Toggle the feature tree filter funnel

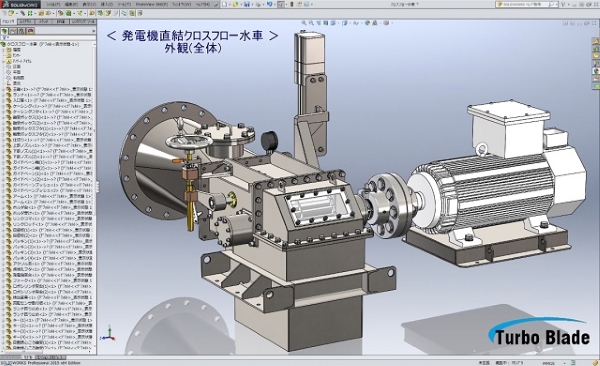[x=4, y=38]
